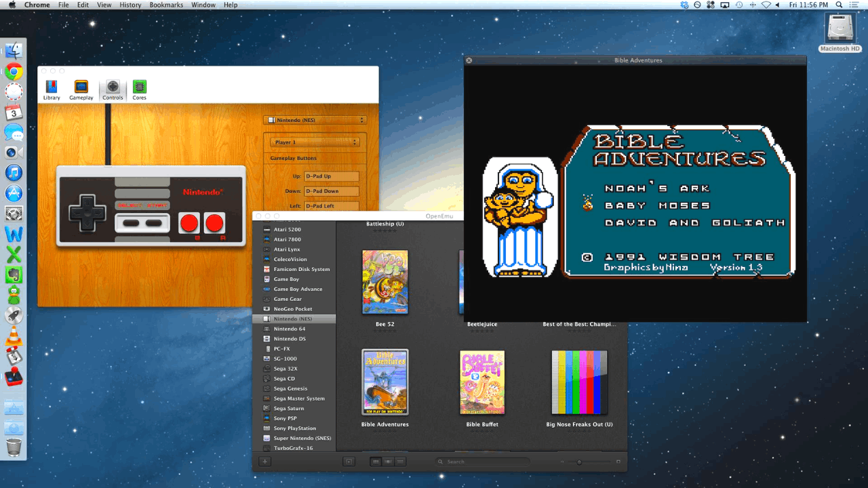Select ColecoVision in the sidebar
Viewport: 868px width, 488px height.
click(294, 259)
